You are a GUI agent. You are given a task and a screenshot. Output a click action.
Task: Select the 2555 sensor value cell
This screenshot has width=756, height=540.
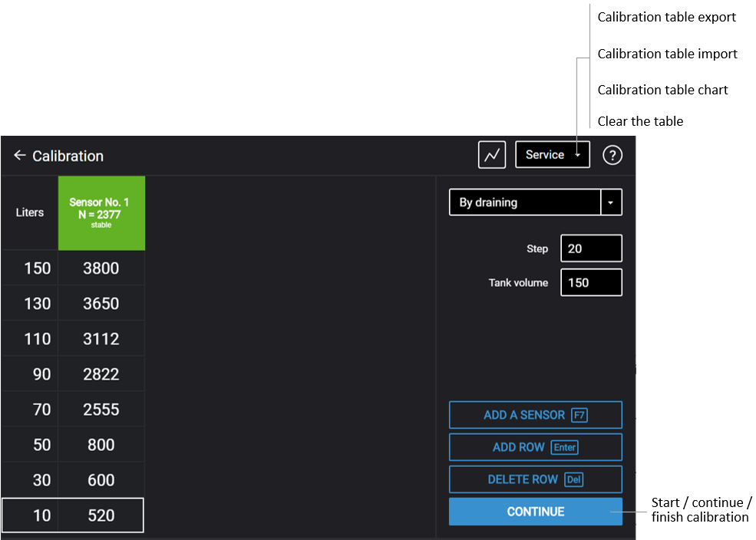tap(101, 410)
